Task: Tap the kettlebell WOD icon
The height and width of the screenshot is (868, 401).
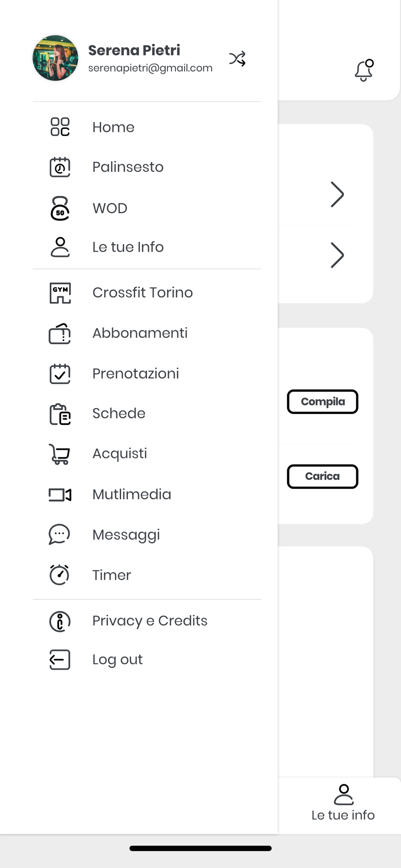Action: pyautogui.click(x=60, y=208)
